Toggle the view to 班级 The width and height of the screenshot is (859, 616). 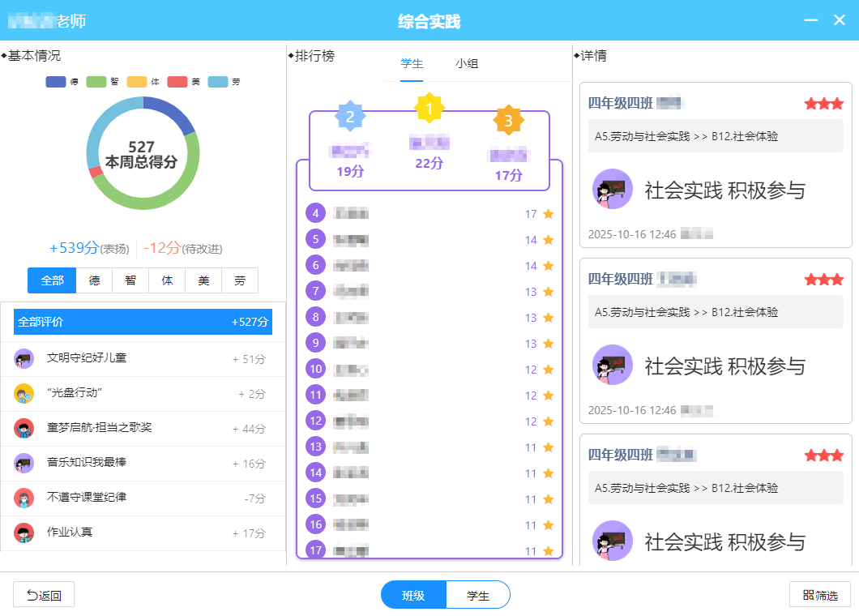point(413,595)
